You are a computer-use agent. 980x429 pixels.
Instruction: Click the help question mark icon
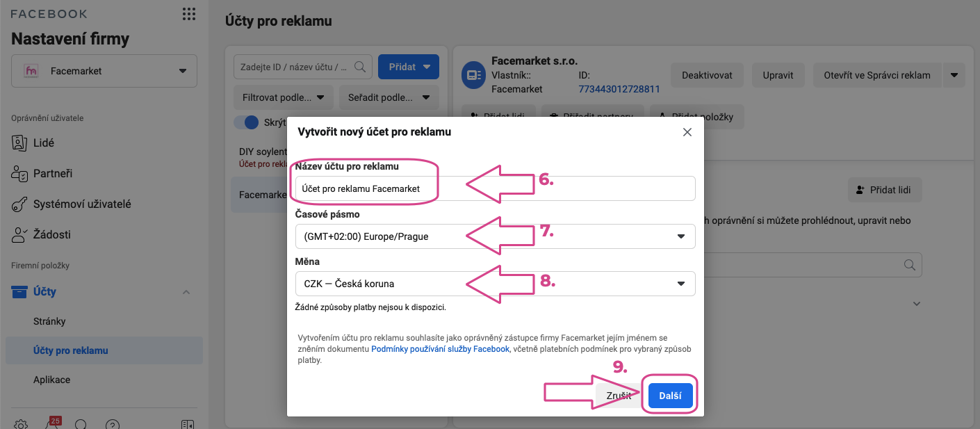[113, 424]
